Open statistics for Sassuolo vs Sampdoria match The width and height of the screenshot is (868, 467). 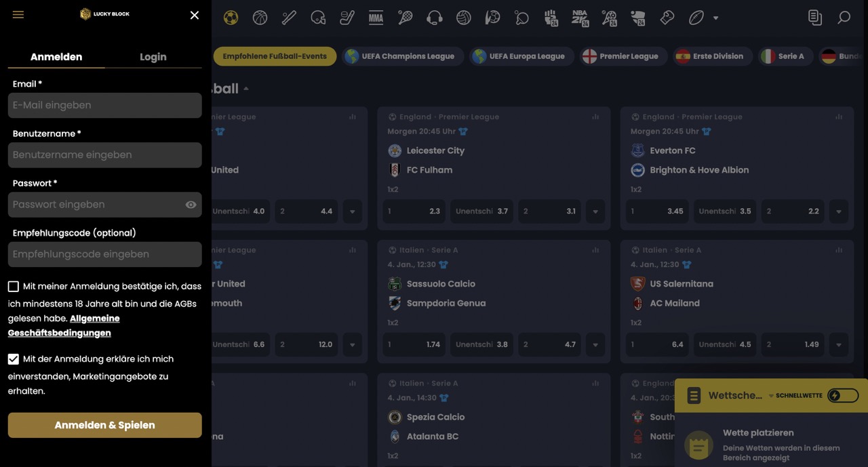595,250
